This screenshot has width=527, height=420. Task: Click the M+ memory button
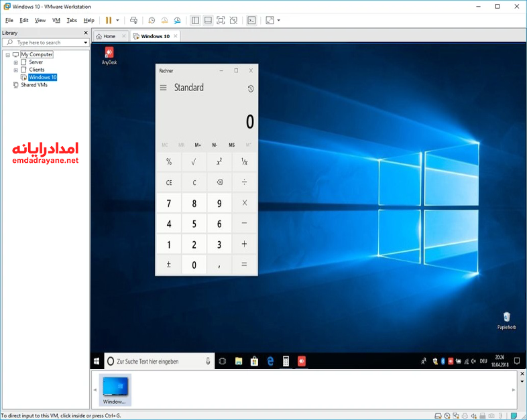click(x=198, y=145)
